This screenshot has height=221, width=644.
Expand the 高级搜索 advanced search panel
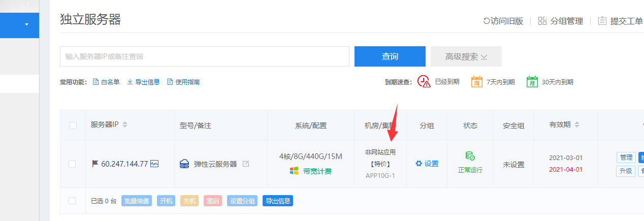[x=466, y=56]
